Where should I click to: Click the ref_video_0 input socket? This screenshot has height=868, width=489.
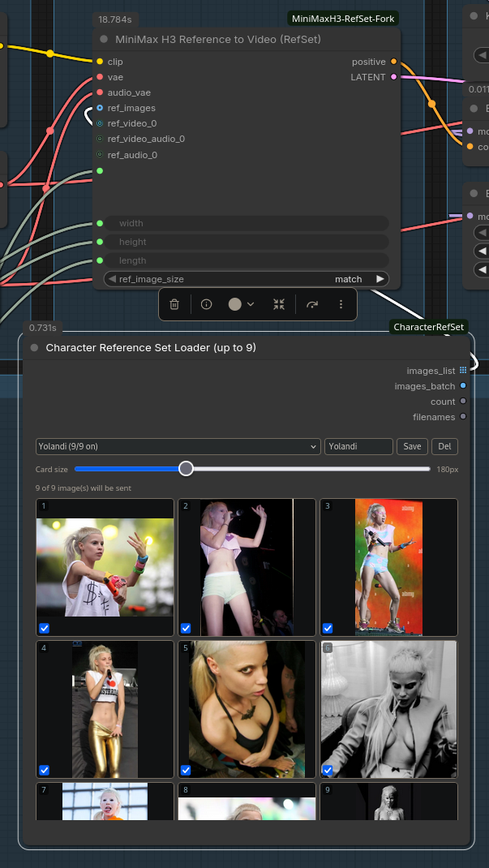tap(100, 123)
